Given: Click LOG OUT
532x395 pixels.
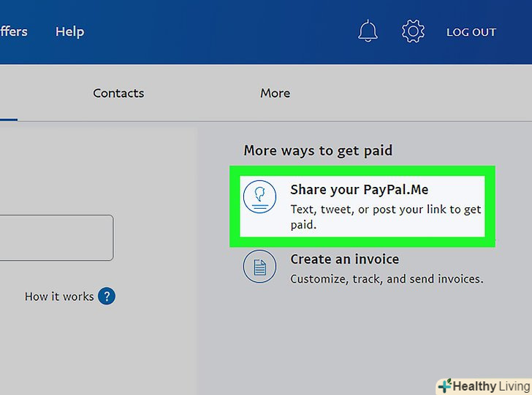Looking at the screenshot, I should coord(471,32).
